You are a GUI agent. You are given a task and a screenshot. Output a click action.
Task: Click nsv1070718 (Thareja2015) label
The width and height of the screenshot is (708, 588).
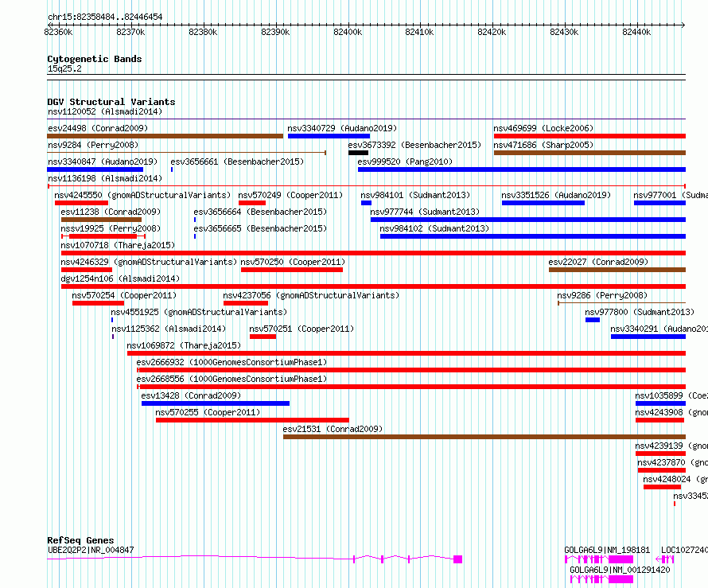coord(118,245)
